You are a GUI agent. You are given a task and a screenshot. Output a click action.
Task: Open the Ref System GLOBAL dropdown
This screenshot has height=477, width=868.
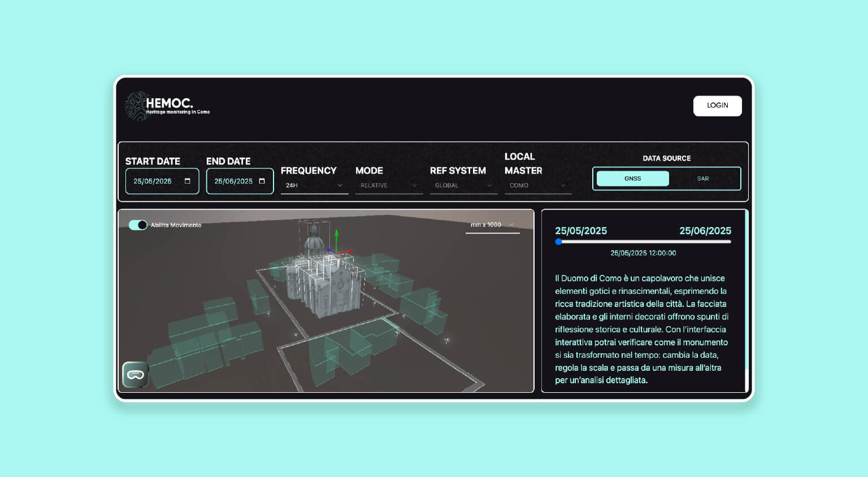(x=463, y=185)
